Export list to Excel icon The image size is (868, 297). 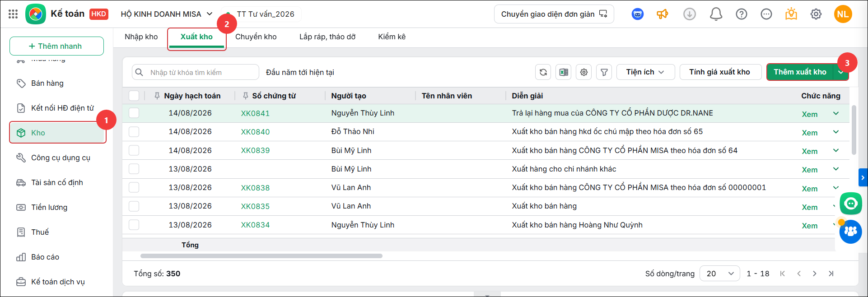564,72
